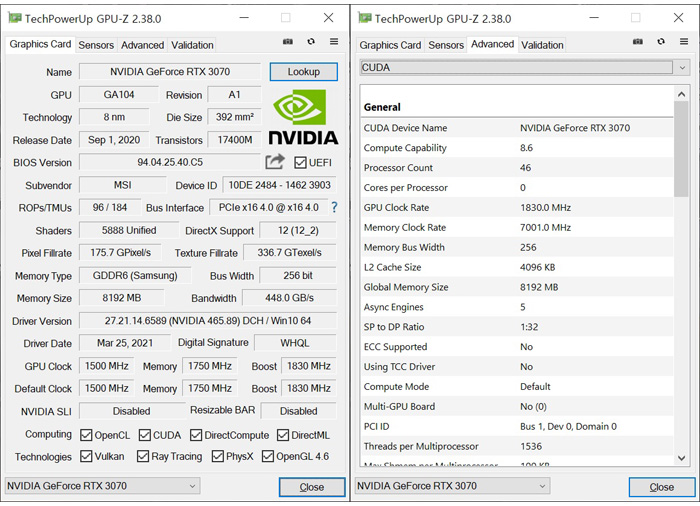
Task: Toggle the Ray Tracing checkbox
Action: 143,456
